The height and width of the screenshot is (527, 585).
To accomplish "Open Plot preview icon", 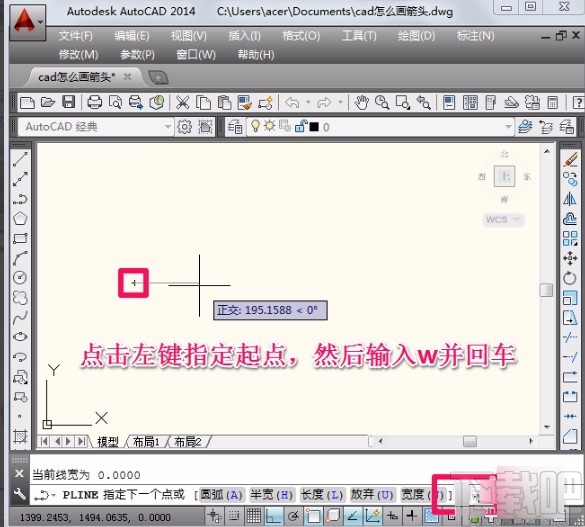I will [x=115, y=102].
